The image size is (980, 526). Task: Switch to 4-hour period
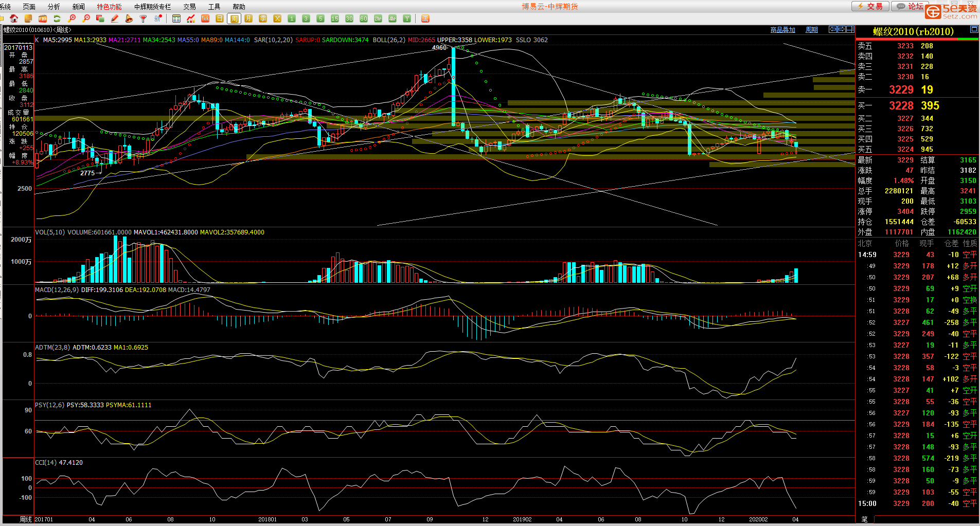[393, 19]
